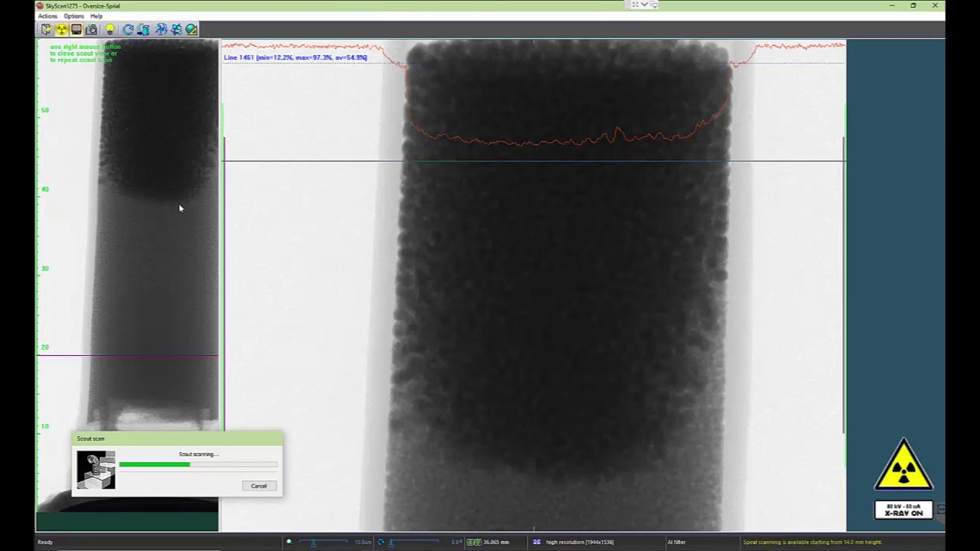Click the 50 mark on scout height scale

pyautogui.click(x=44, y=110)
